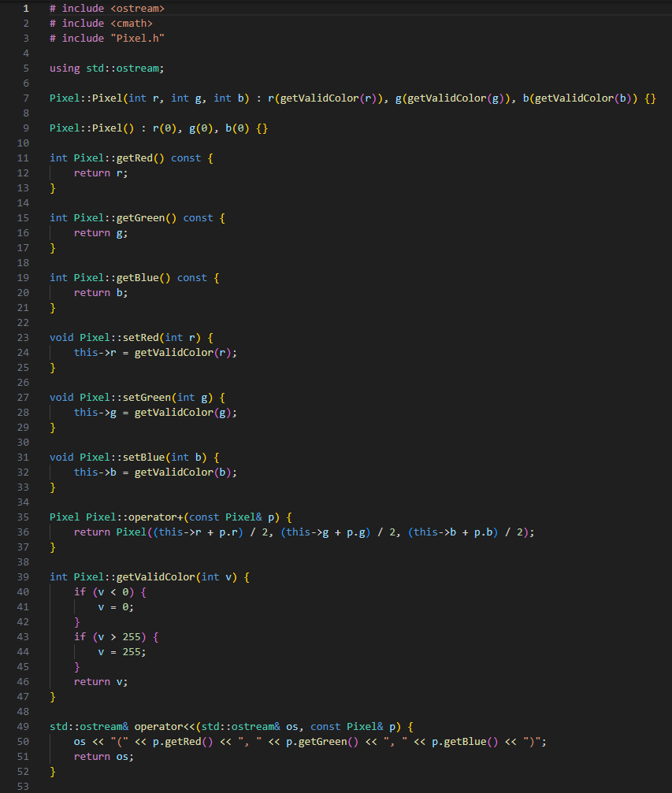
Task: Place cursor on "return g;"
Action: click(101, 232)
